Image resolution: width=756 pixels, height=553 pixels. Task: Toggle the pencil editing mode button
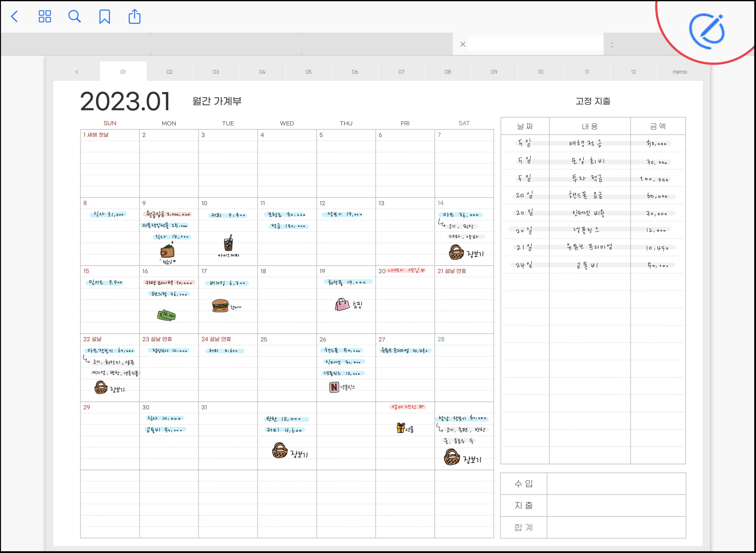pyautogui.click(x=707, y=31)
